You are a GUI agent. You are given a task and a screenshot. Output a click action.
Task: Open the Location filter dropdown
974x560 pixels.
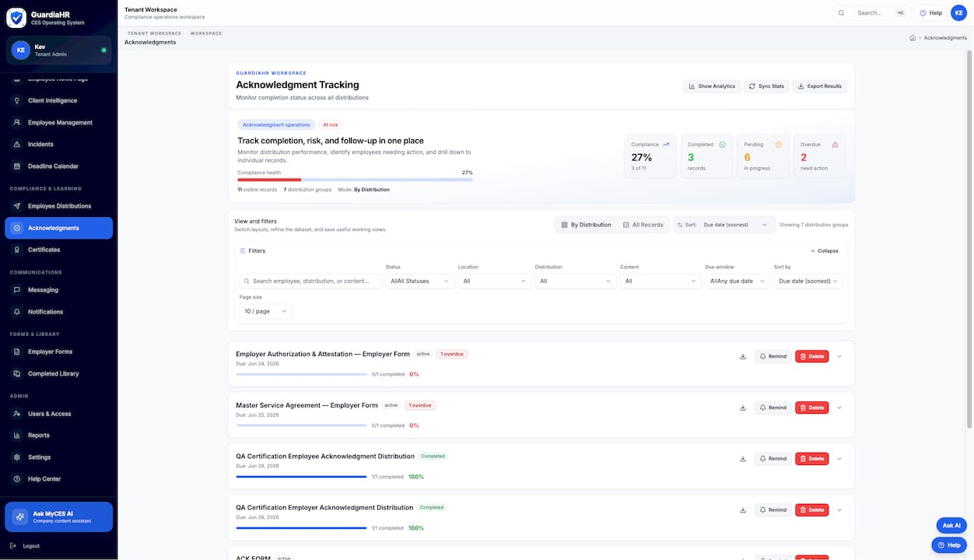point(495,281)
